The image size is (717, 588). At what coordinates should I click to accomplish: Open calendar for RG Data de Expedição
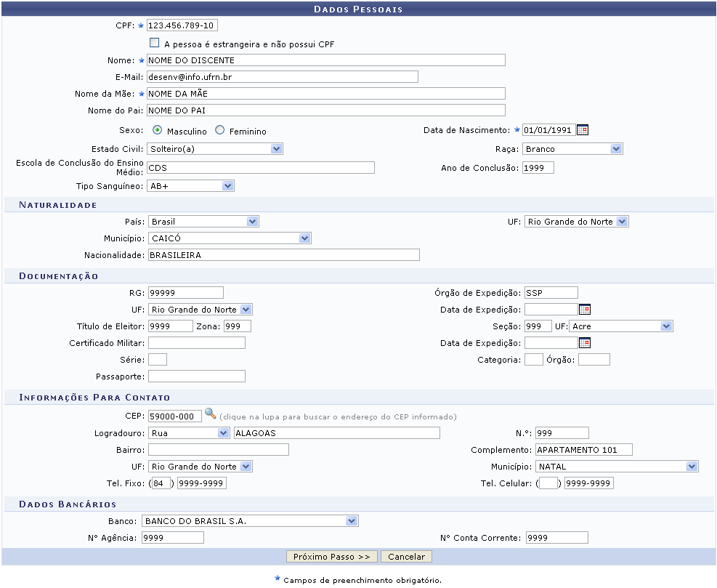[584, 309]
